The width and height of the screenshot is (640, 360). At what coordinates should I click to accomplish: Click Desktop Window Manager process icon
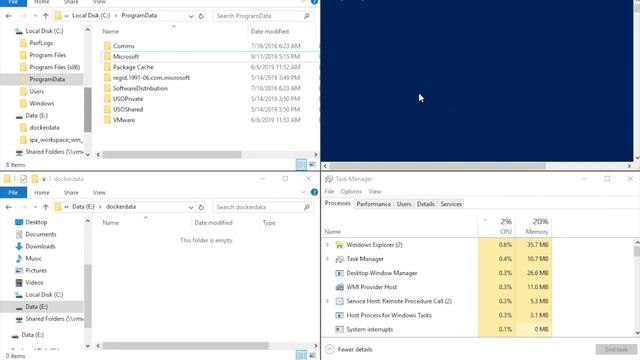(339, 273)
